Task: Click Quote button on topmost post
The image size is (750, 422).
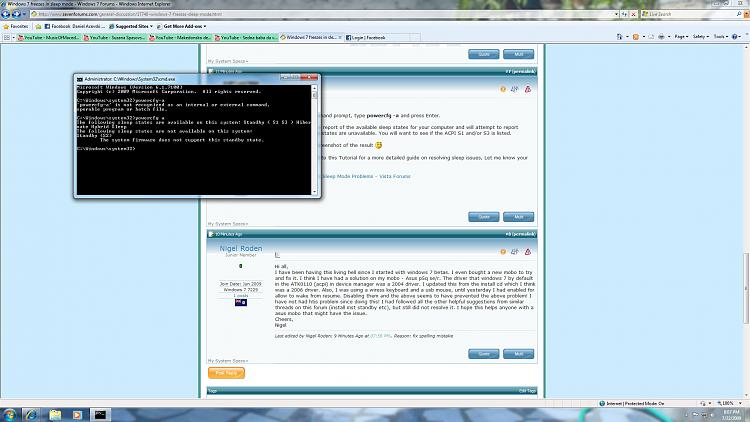Action: (x=484, y=54)
